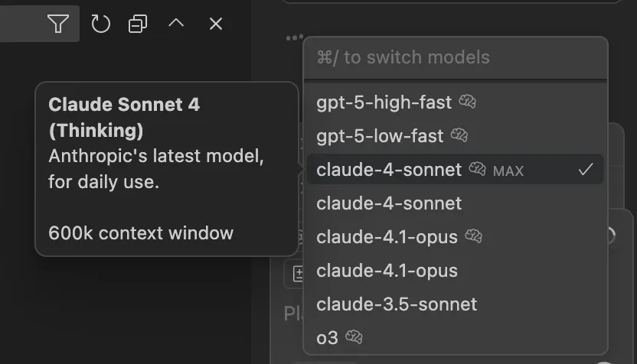Viewport: 637px width, 364px height.
Task: Select gpt-5-high-fast model
Action: (384, 102)
